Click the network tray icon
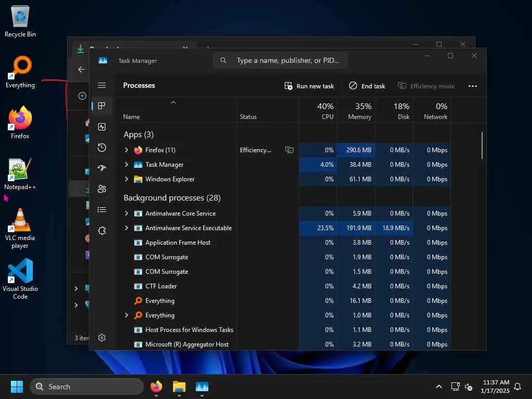Viewport: 532px width, 399px height. pos(455,387)
